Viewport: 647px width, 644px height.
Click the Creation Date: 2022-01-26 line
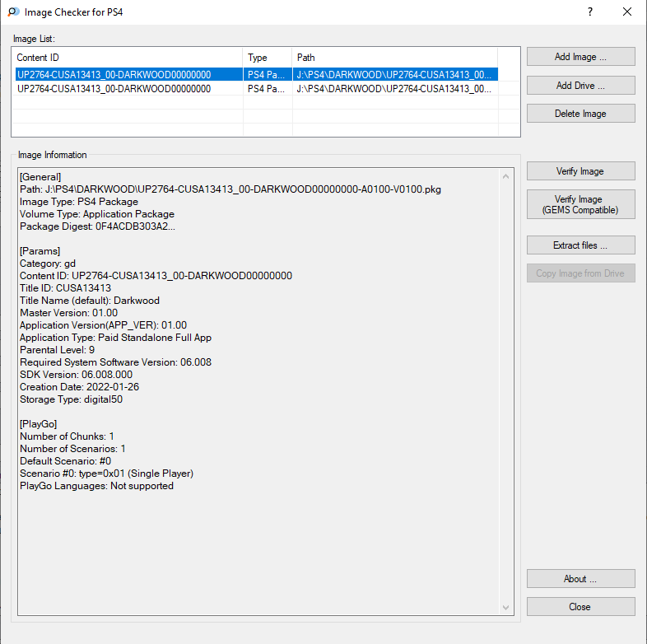click(79, 387)
